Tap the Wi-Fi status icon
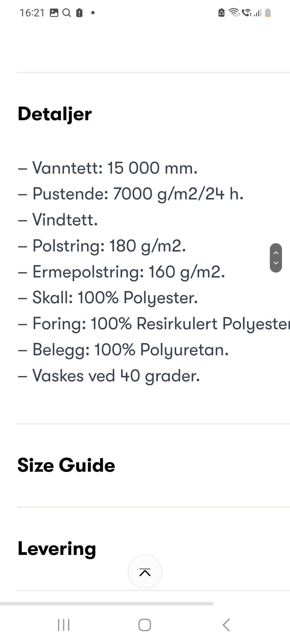 [234, 12]
